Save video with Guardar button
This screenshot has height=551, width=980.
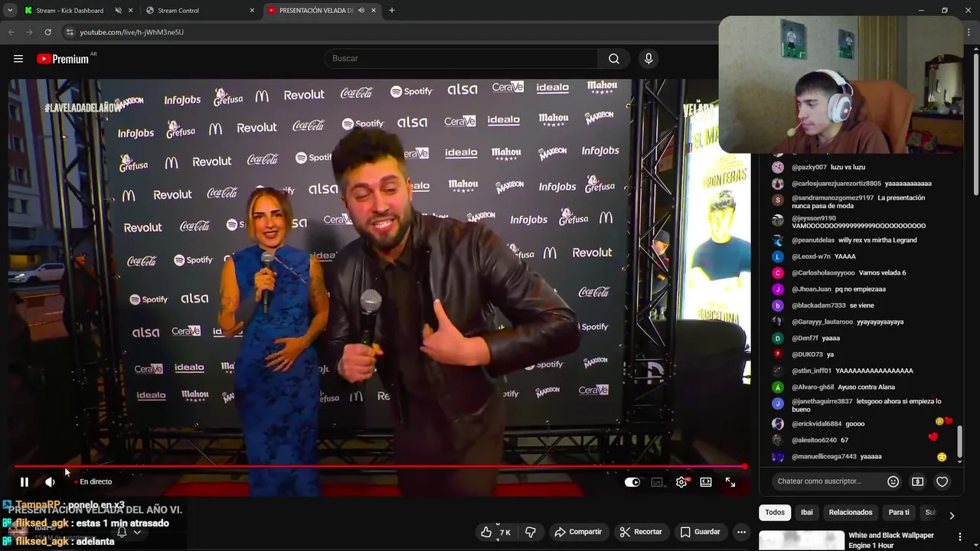click(x=700, y=532)
